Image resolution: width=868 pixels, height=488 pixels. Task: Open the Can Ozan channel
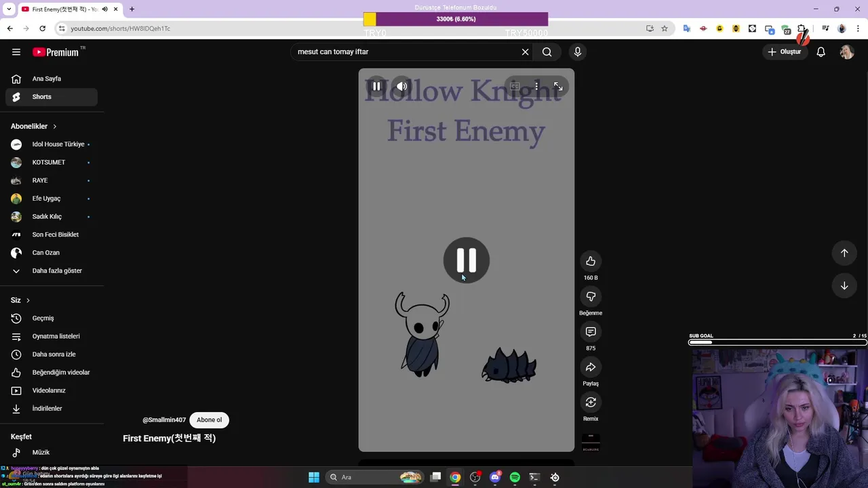coord(52,253)
